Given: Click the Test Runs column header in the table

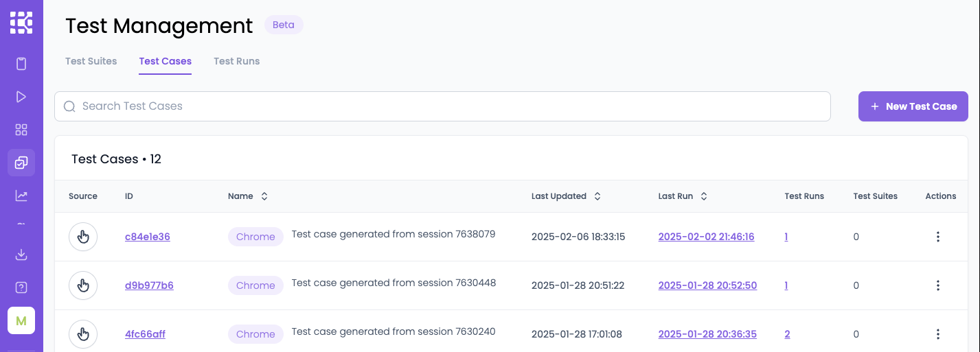Looking at the screenshot, I should pos(804,196).
